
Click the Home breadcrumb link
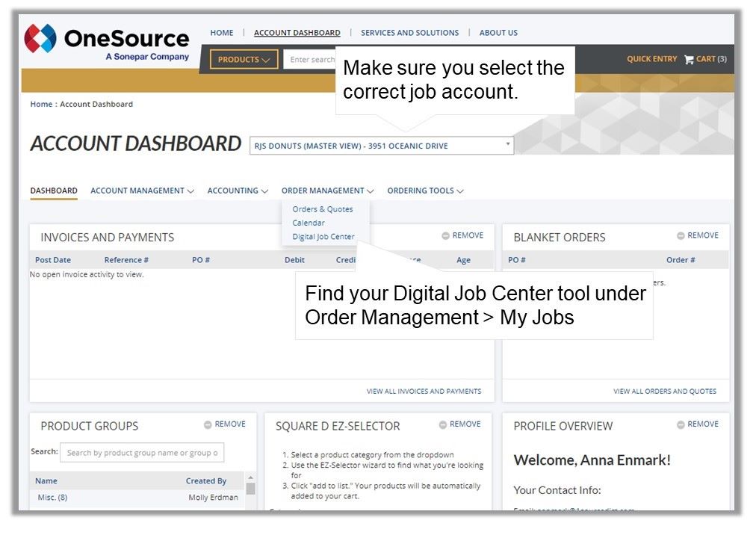pyautogui.click(x=41, y=104)
